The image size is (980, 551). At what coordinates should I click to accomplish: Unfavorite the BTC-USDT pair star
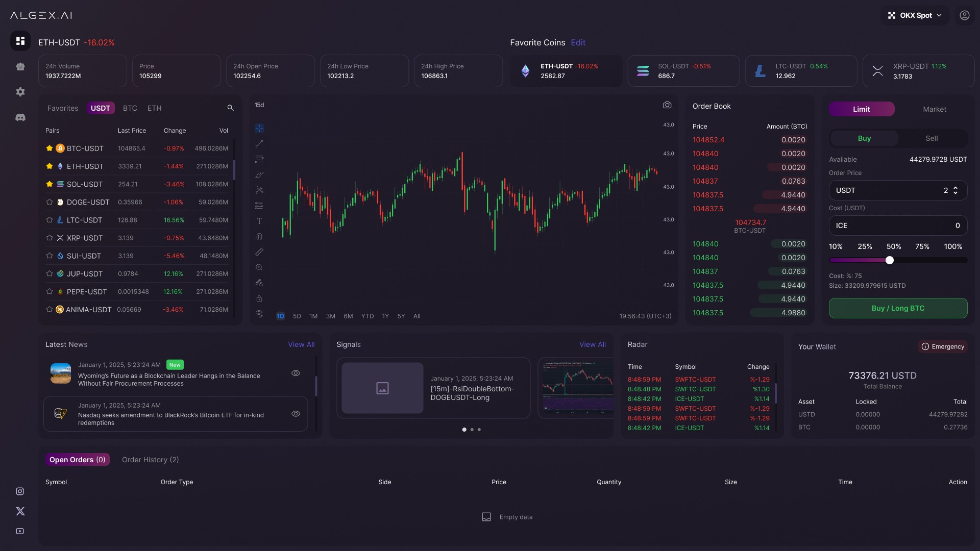click(x=50, y=148)
